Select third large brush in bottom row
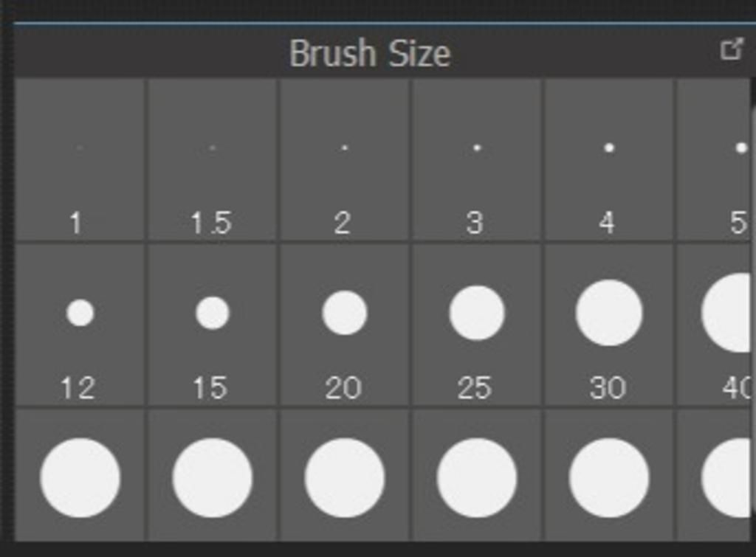The image size is (756, 557). [344, 476]
